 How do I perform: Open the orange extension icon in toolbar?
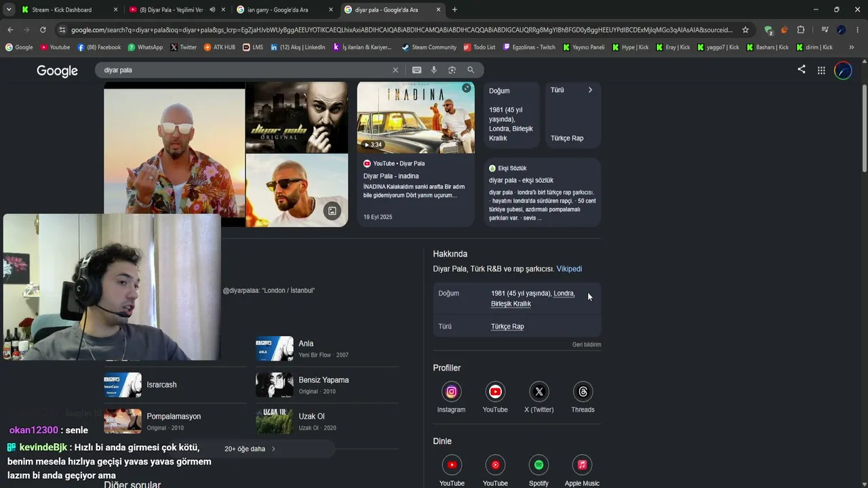(785, 30)
